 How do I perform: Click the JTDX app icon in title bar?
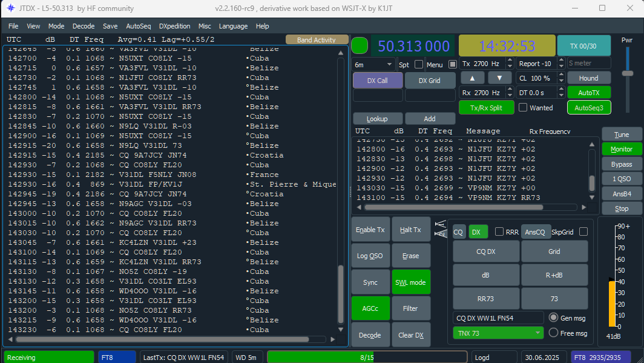tap(11, 8)
